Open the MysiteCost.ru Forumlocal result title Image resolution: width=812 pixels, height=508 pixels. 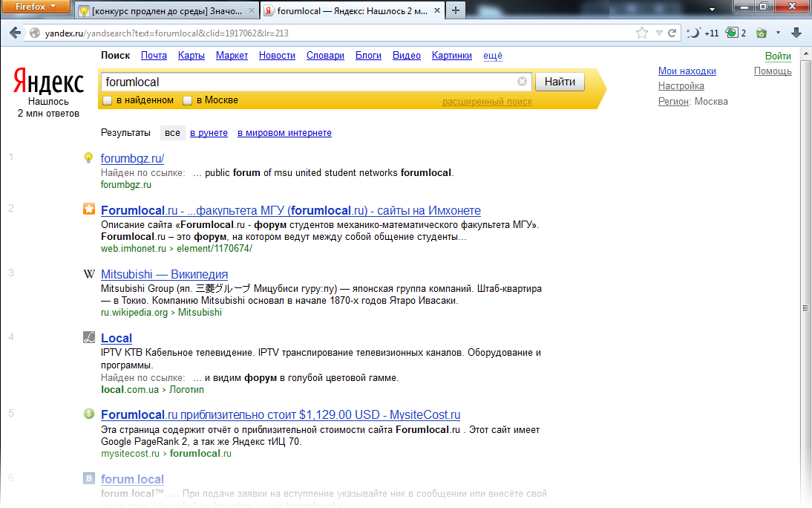click(281, 414)
